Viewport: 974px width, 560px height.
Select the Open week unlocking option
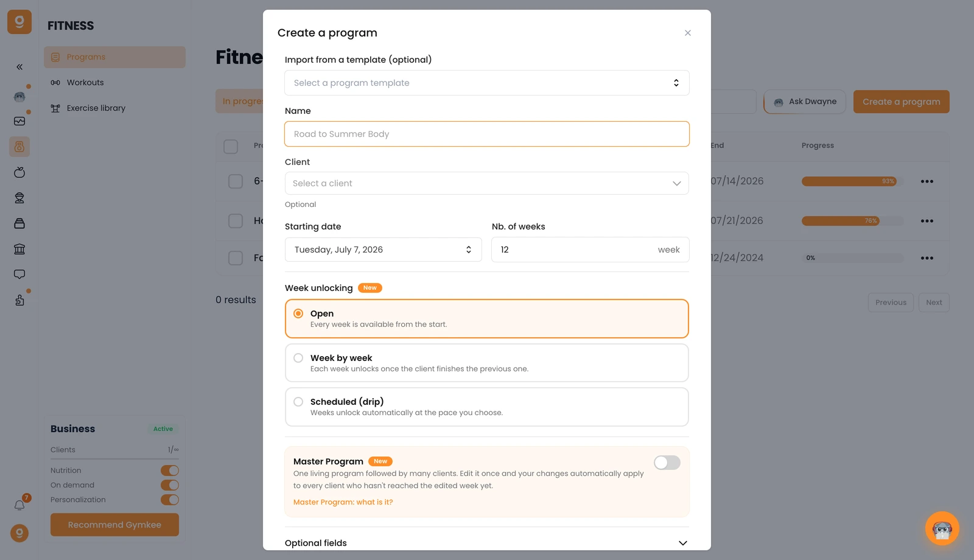point(487,318)
